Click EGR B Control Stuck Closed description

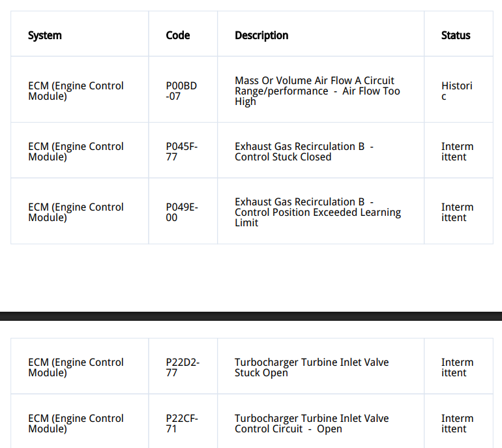[304, 151]
